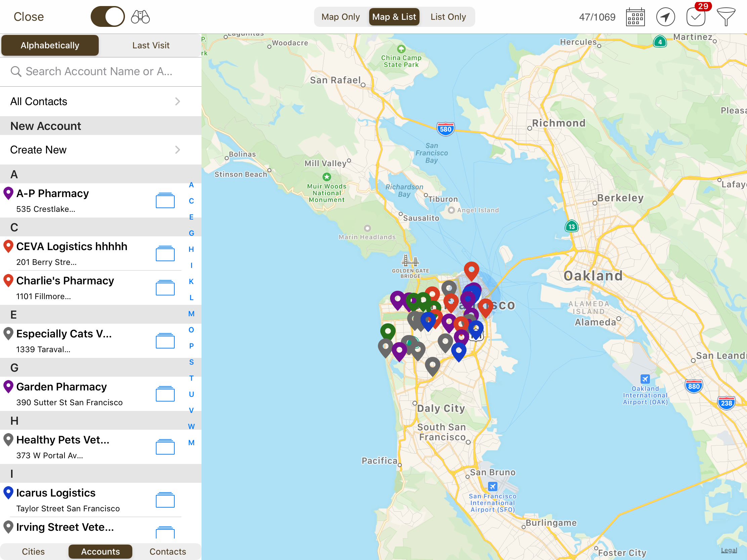Image resolution: width=747 pixels, height=560 pixels.
Task: Select Alphabetically sort option
Action: click(x=50, y=45)
